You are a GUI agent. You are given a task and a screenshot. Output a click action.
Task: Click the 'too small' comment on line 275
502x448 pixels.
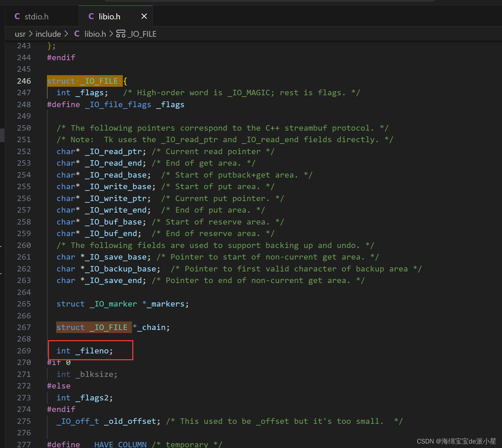(x=284, y=421)
